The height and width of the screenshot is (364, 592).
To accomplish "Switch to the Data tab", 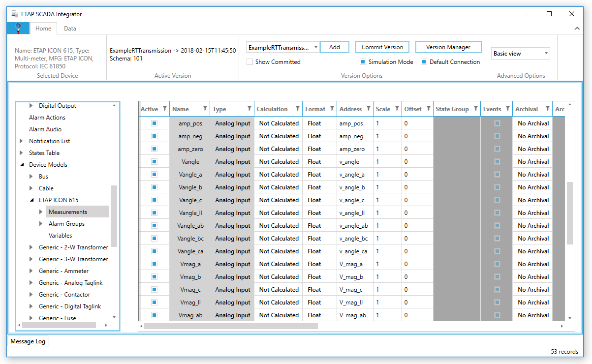I will click(69, 28).
